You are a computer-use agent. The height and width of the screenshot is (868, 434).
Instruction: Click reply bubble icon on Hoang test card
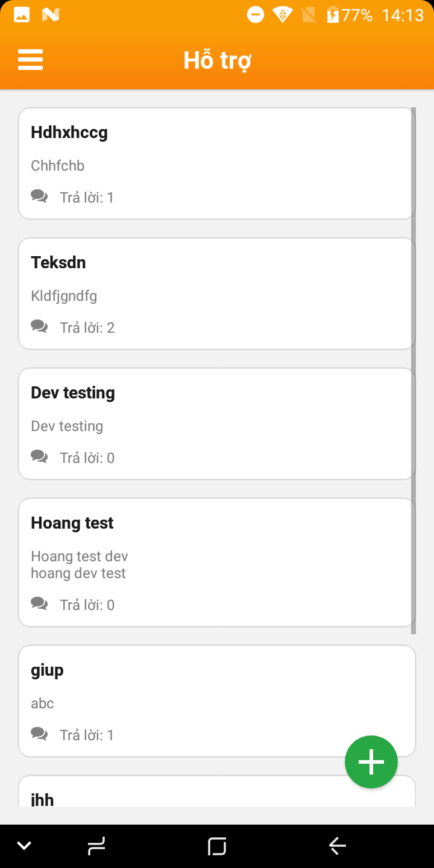tap(39, 603)
